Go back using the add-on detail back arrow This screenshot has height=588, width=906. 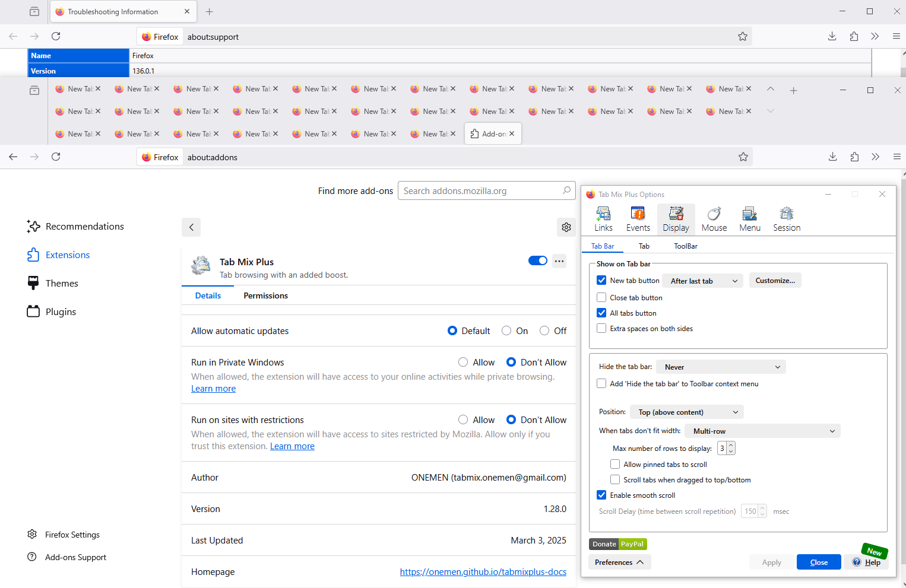click(x=191, y=227)
